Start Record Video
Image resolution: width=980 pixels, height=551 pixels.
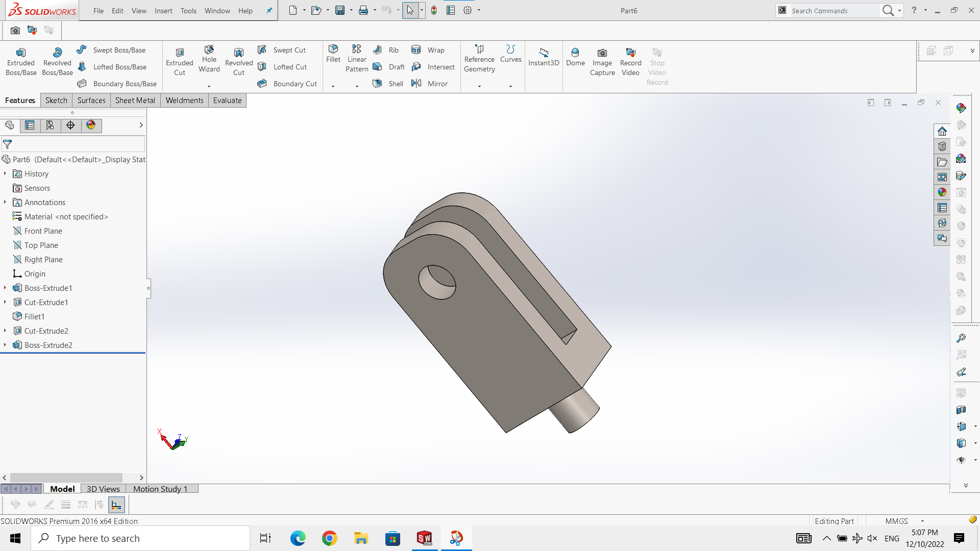tap(630, 62)
